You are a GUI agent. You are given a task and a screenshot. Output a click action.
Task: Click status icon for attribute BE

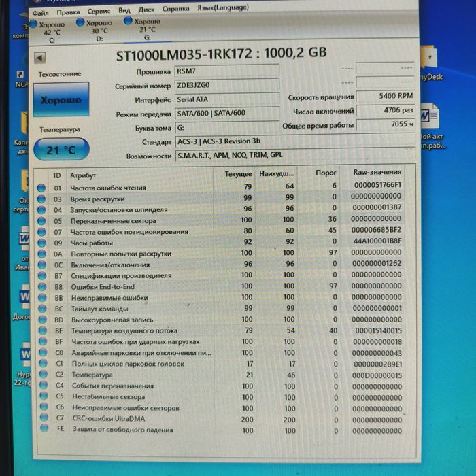point(43,330)
